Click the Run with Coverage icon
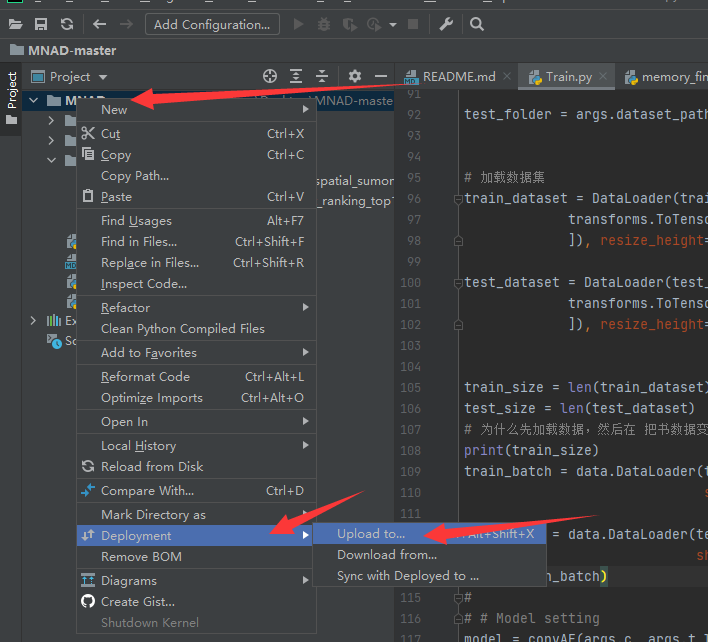 coord(349,24)
